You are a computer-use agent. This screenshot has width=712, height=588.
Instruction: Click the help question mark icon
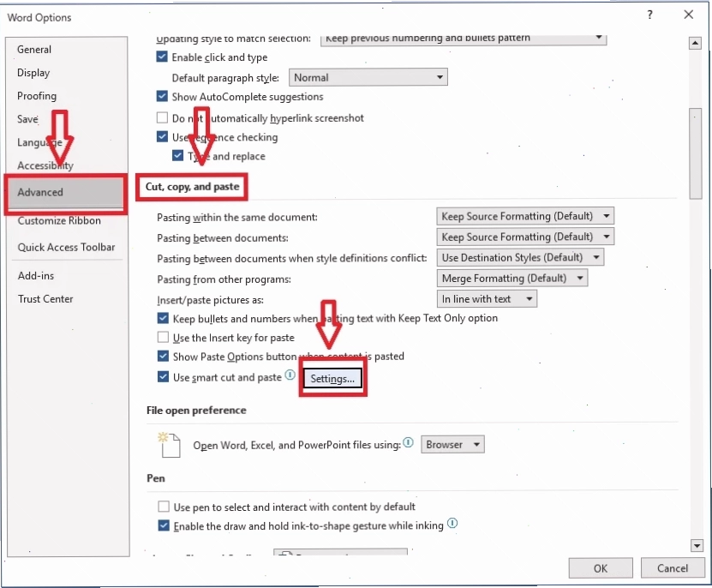pos(649,15)
